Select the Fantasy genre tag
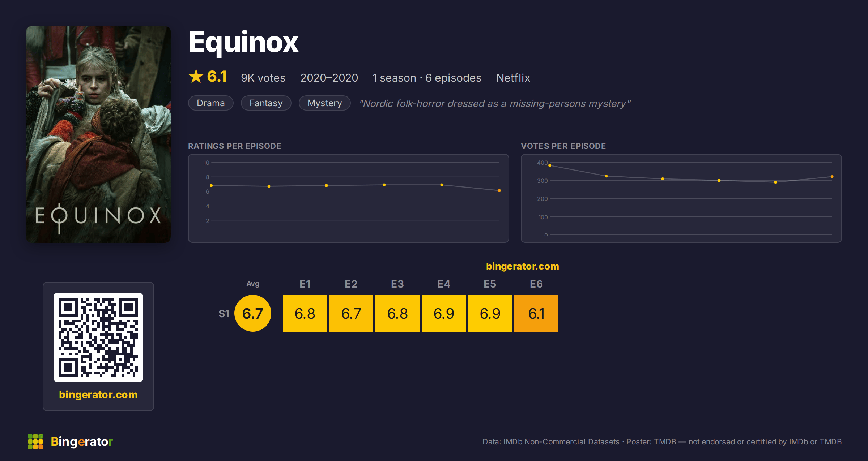Screen dimensions: 868x461 tap(266, 103)
